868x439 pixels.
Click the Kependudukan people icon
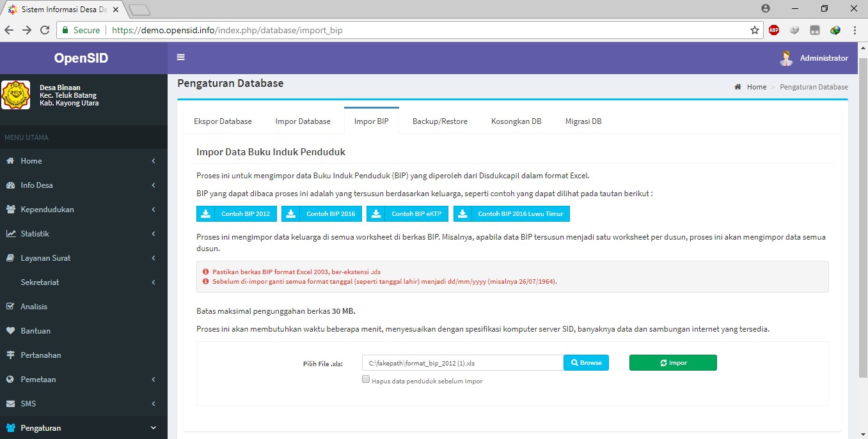[x=10, y=210]
